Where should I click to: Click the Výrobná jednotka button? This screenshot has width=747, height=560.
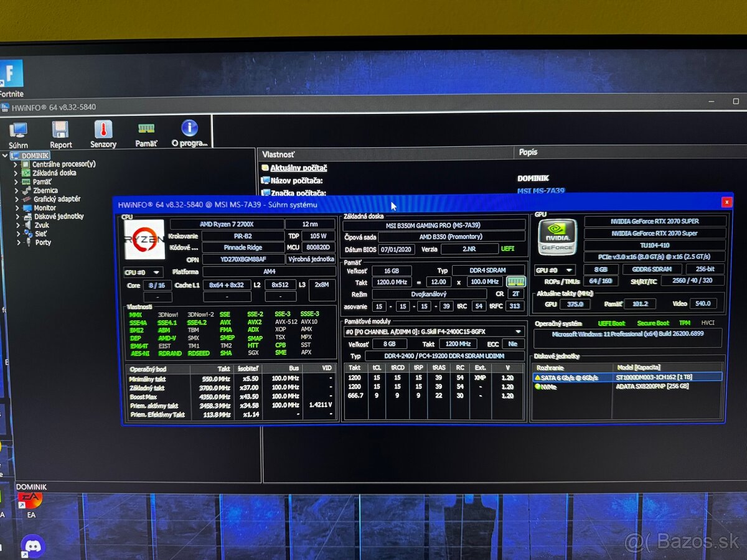coord(310,259)
